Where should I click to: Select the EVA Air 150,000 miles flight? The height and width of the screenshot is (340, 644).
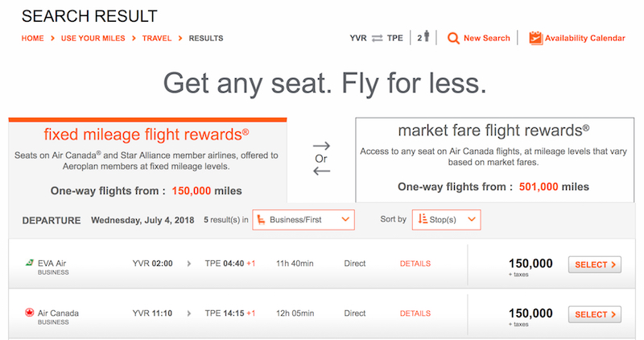pyautogui.click(x=594, y=264)
